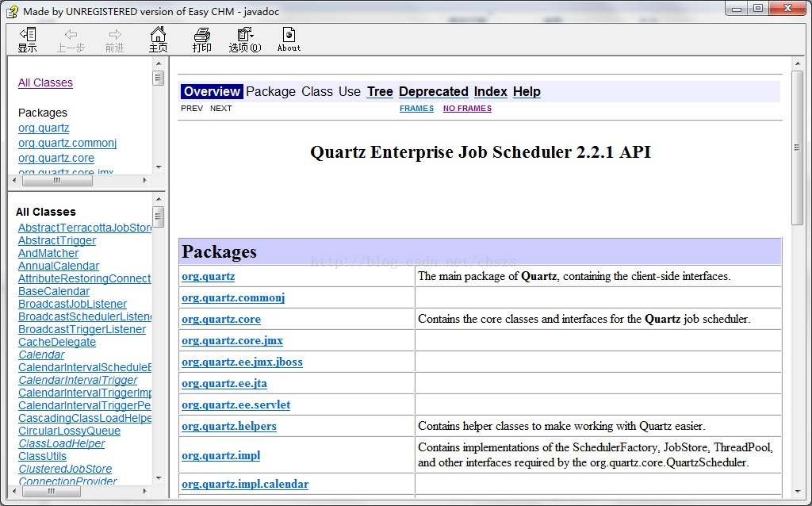Open ClusteredJobStore interface link

65,470
